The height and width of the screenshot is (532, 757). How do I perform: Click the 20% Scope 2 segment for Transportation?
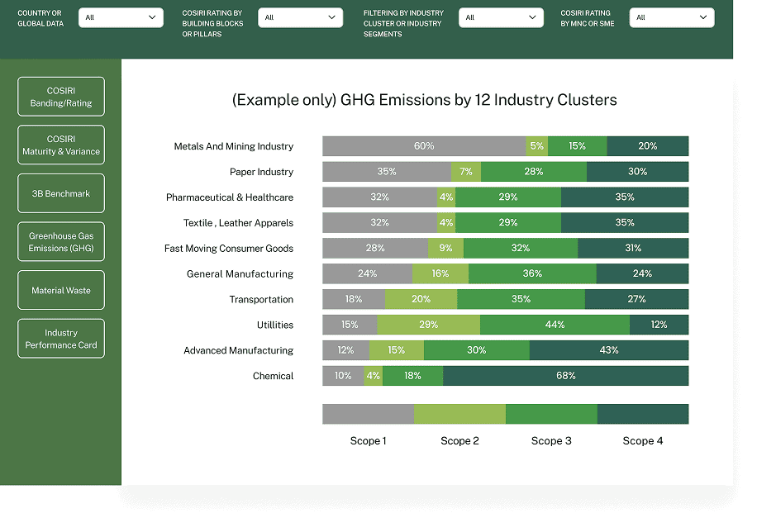tap(421, 299)
